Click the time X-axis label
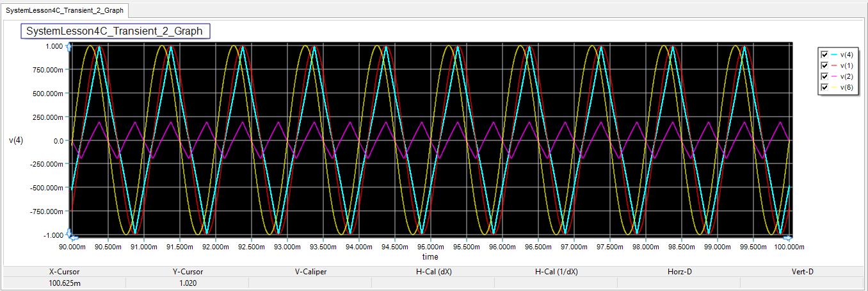The image size is (868, 291). point(430,256)
